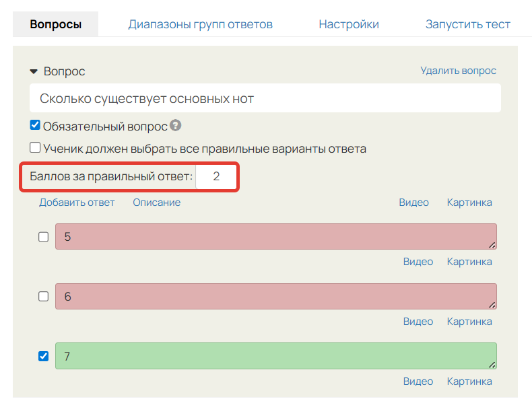
Task: Grab resize handle of answer 5 field
Action: 492,246
